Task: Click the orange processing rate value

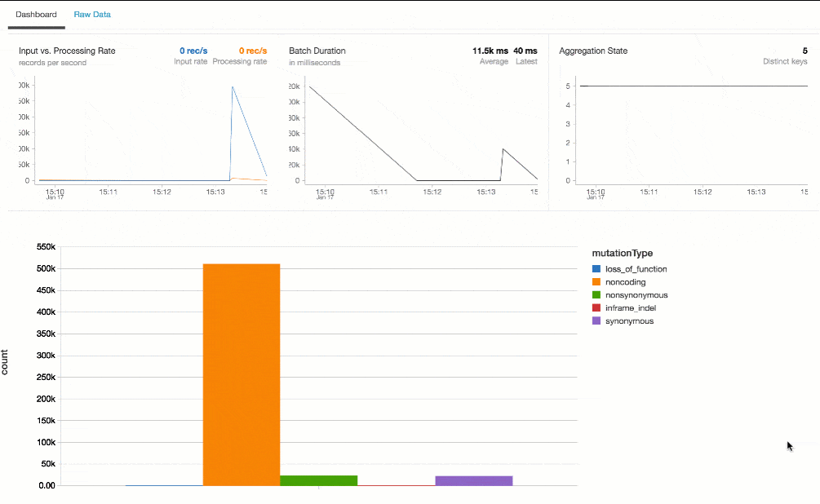Action: 252,51
